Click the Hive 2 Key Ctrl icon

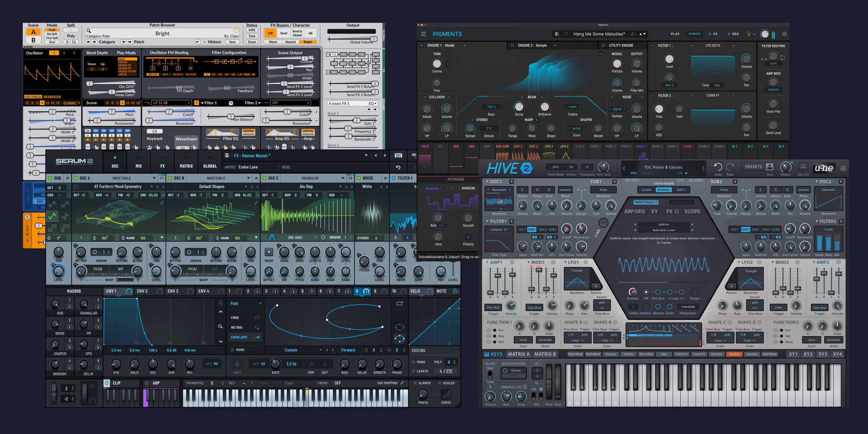click(x=803, y=166)
